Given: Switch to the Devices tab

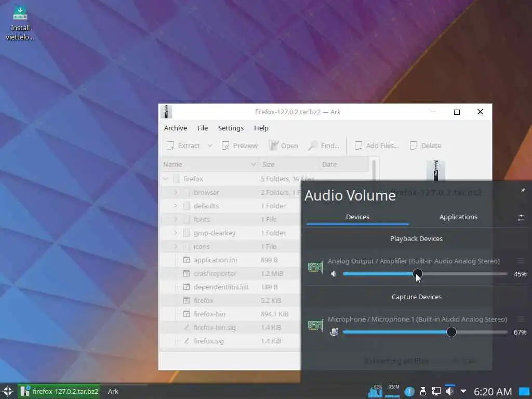Looking at the screenshot, I should coord(357,217).
